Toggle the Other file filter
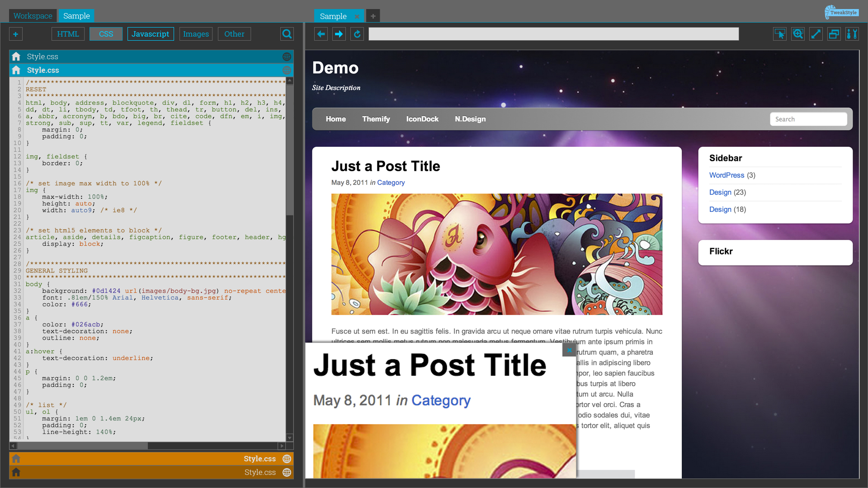868x488 pixels. pyautogui.click(x=234, y=34)
